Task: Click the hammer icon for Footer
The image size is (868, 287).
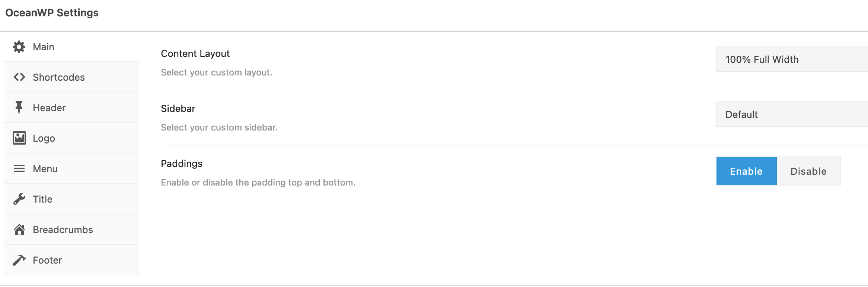Action: (19, 260)
